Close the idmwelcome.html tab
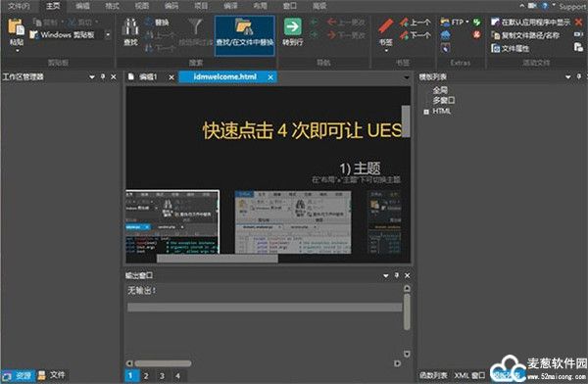This screenshot has width=588, height=384. 270,77
